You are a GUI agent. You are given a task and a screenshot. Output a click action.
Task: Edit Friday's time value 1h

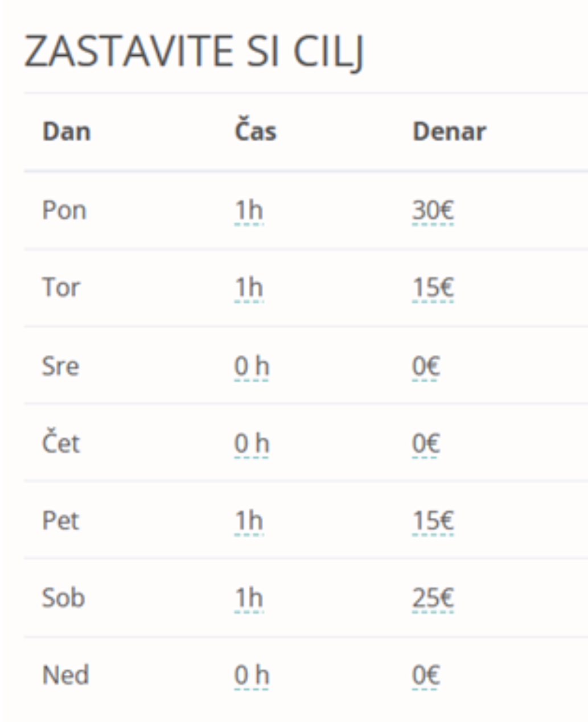click(x=249, y=521)
